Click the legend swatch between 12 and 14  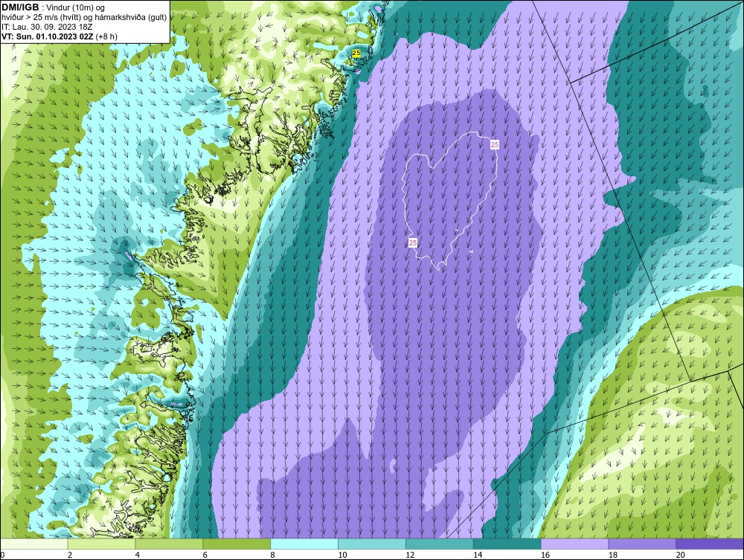tap(440, 544)
